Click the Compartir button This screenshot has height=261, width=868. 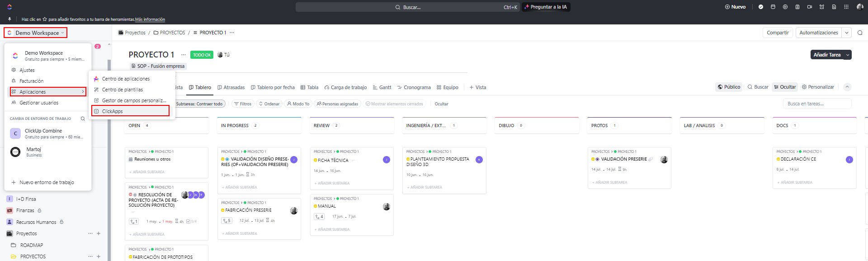[x=778, y=33]
